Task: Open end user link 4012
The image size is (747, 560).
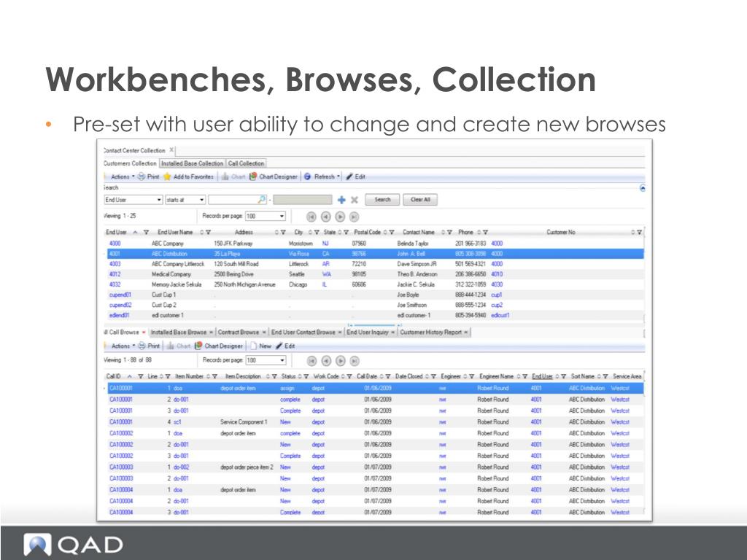Action: tap(115, 274)
